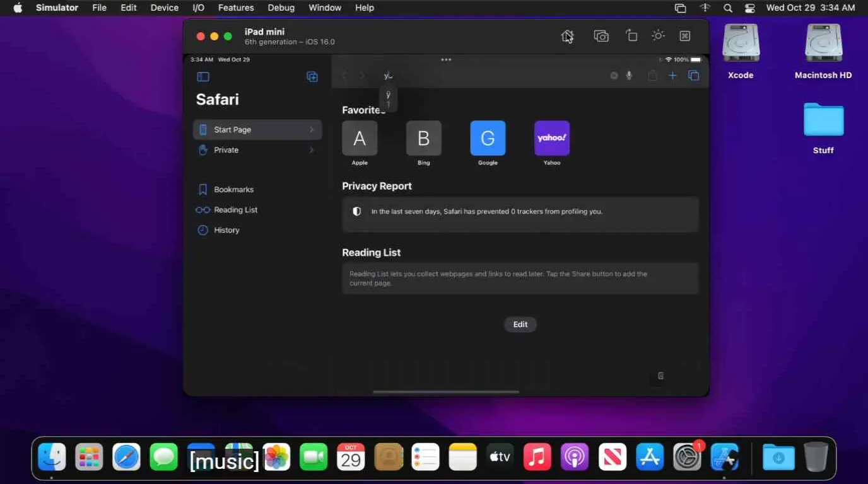Open History in Safari sidebar
This screenshot has height=484, width=868.
click(218, 230)
